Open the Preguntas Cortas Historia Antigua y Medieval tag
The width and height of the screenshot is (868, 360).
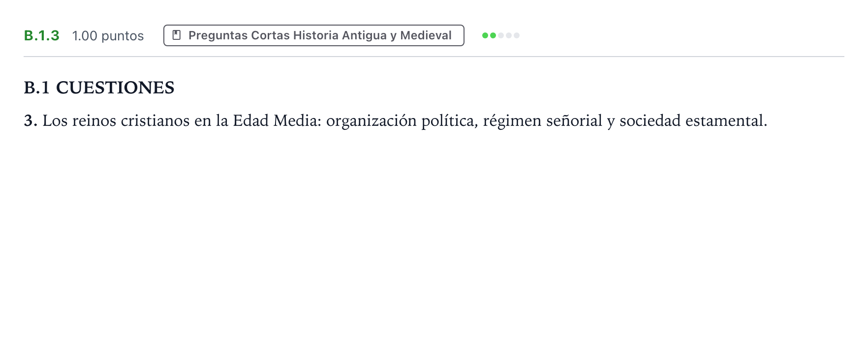click(313, 35)
